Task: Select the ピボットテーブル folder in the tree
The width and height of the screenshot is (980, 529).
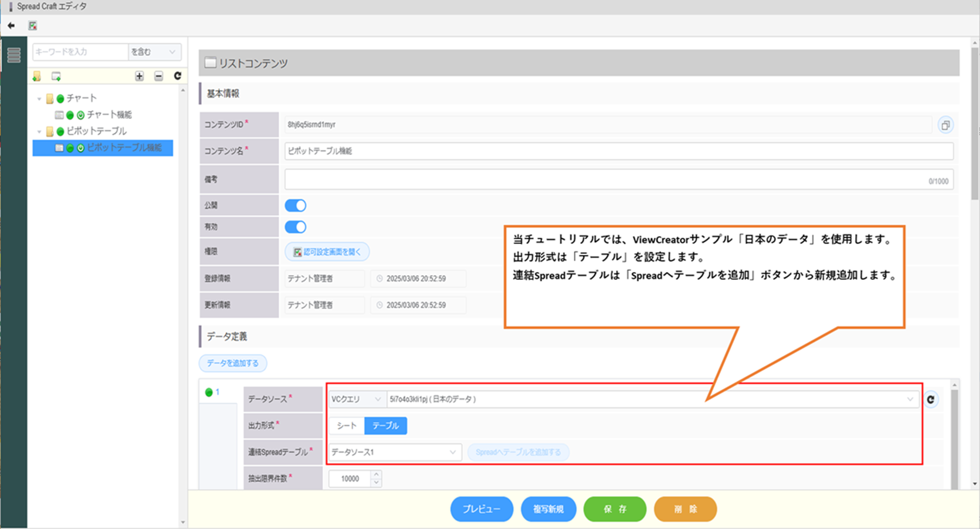Action: pyautogui.click(x=96, y=131)
